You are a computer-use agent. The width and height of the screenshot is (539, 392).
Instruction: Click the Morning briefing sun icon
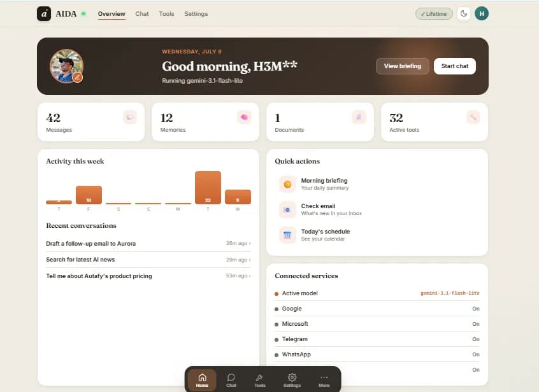coord(287,184)
